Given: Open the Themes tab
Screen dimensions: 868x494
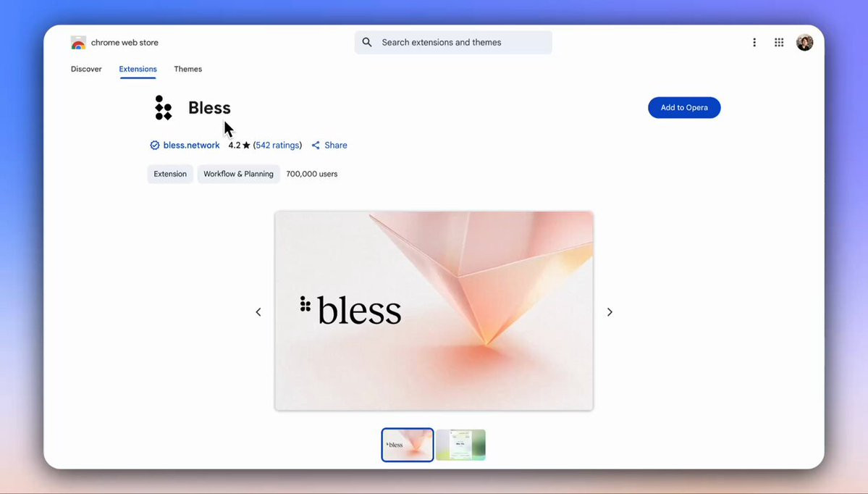Looking at the screenshot, I should click(187, 70).
